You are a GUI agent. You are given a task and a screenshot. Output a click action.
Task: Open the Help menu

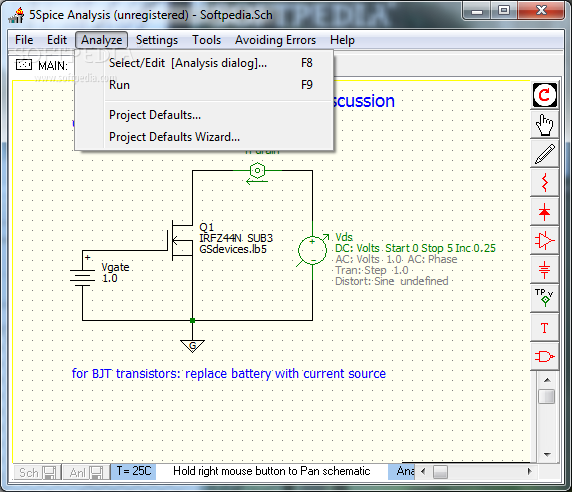tap(342, 40)
